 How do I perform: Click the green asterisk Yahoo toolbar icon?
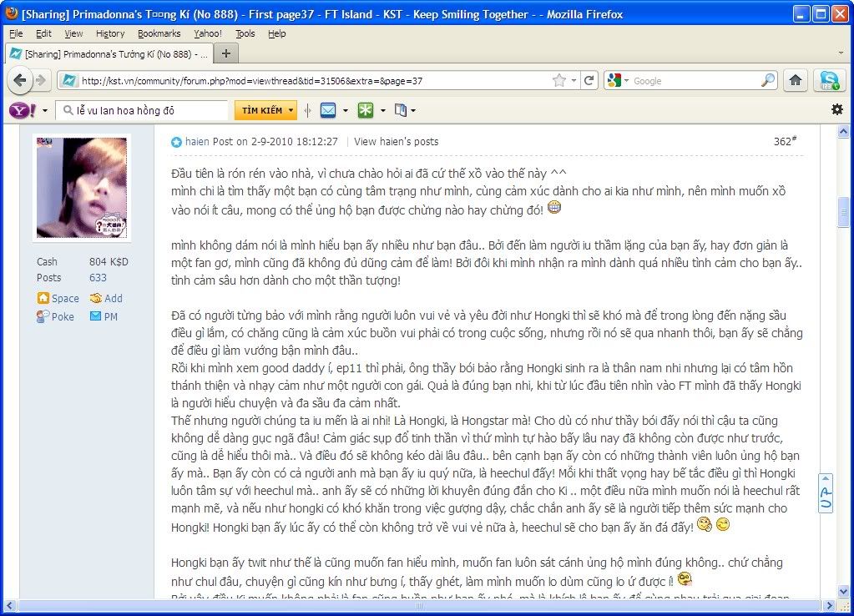pos(366,110)
